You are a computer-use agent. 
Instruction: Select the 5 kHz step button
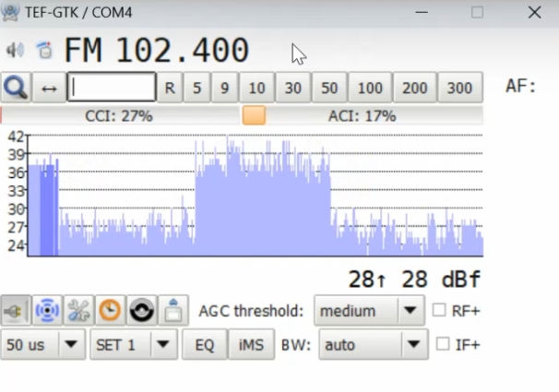point(197,88)
